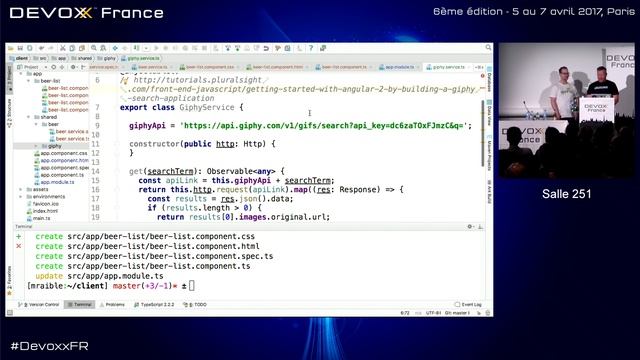Click the VCS revert arrow icon
This screenshot has height=360, width=640.
pyautogui.click(x=266, y=48)
